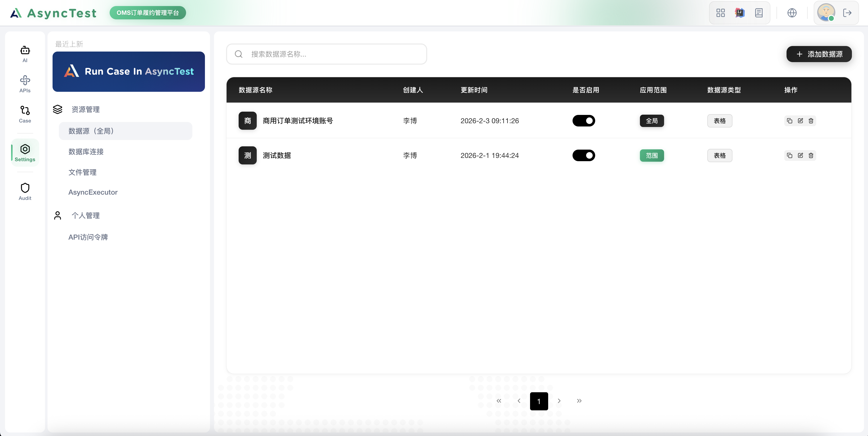Click the grid apps icon in header
This screenshot has width=868, height=436.
[x=720, y=13]
